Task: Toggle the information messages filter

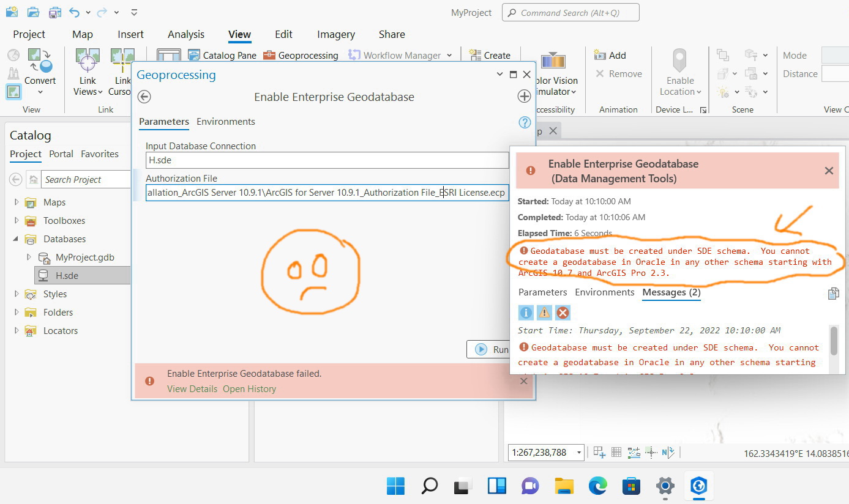Action: click(526, 313)
